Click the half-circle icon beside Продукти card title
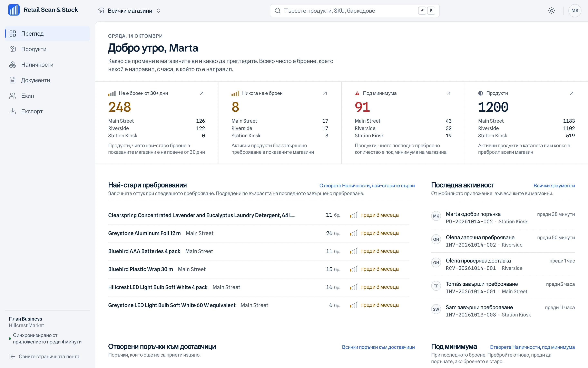This screenshot has height=368, width=588. 480,93
